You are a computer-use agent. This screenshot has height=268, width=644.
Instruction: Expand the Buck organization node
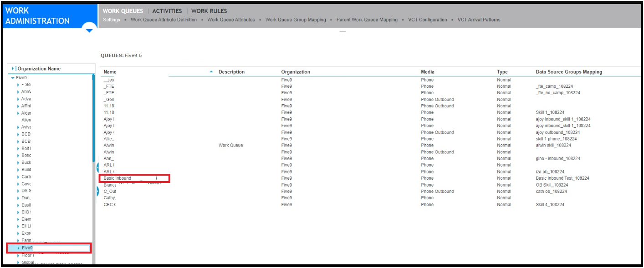pos(18,162)
